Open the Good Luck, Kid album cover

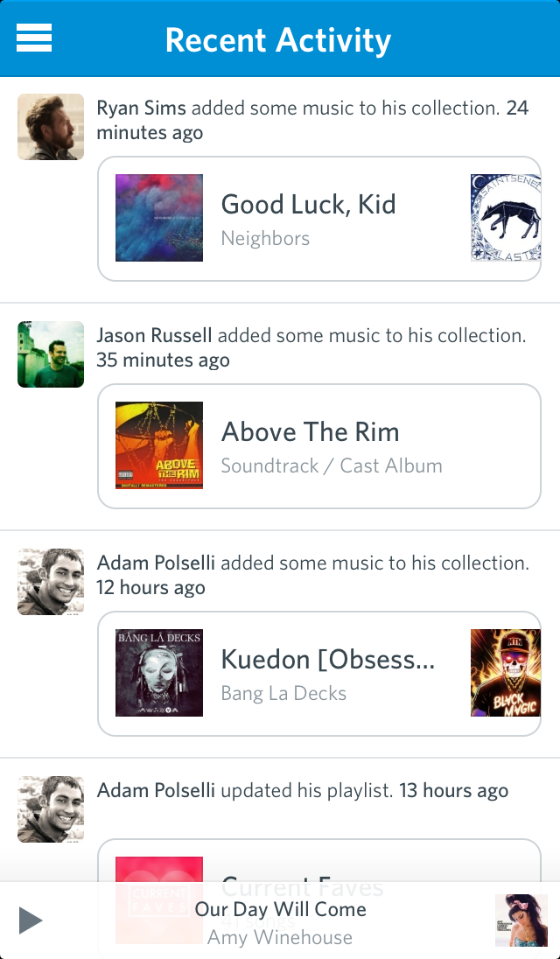159,218
